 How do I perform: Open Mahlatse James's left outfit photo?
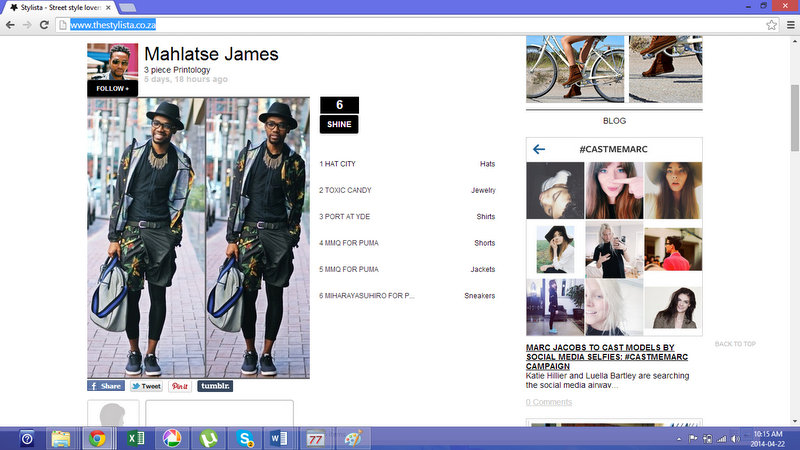pos(146,237)
